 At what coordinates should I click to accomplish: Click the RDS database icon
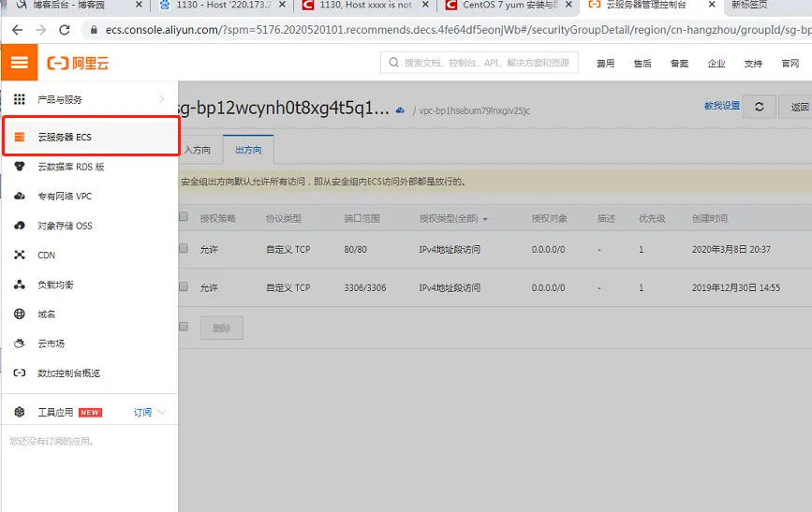tap(20, 167)
